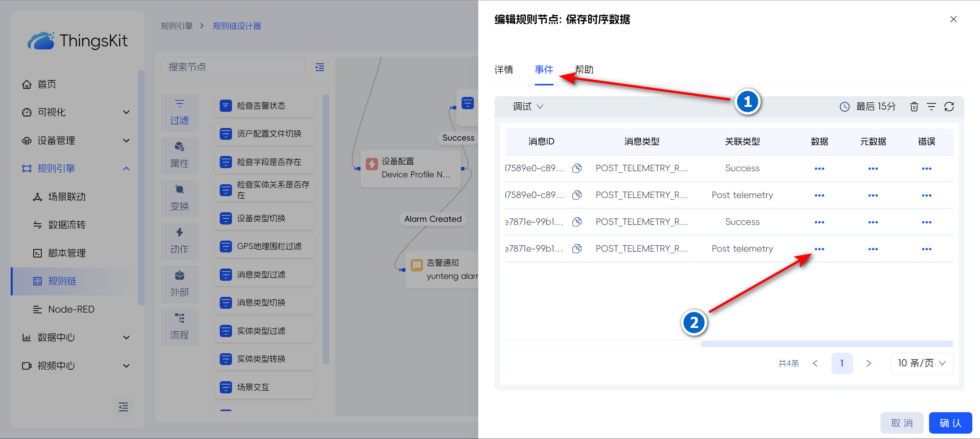Open the events filter icon
980x439 pixels.
coord(931,106)
